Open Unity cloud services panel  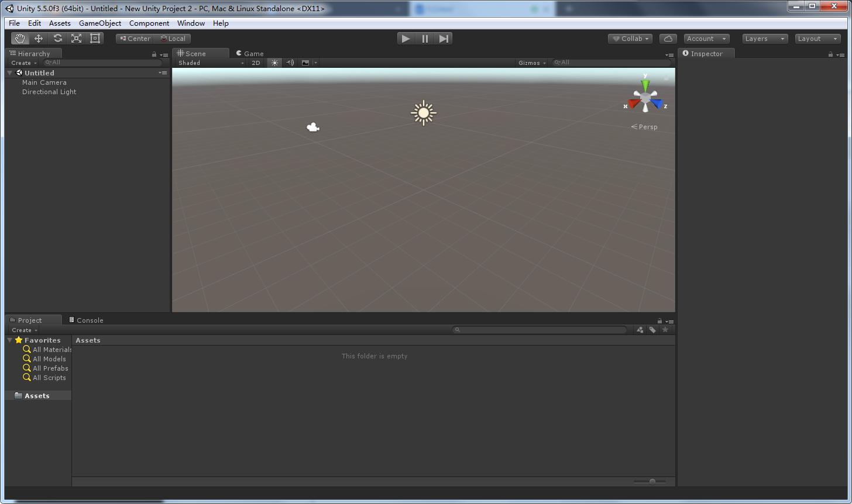tap(668, 38)
